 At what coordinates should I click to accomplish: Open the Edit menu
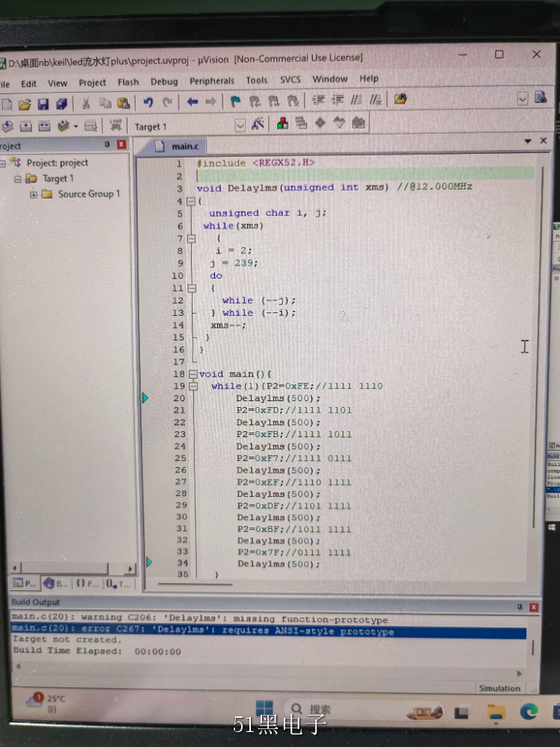[x=28, y=84]
